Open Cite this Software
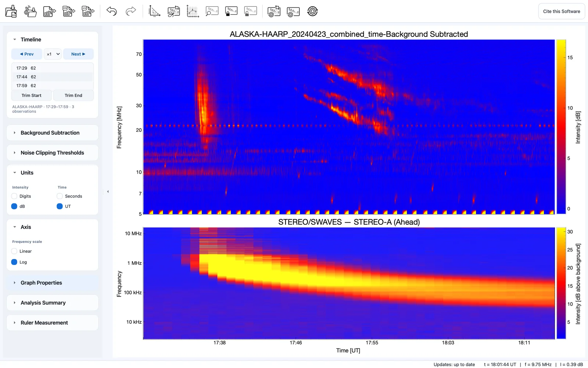 (562, 11)
